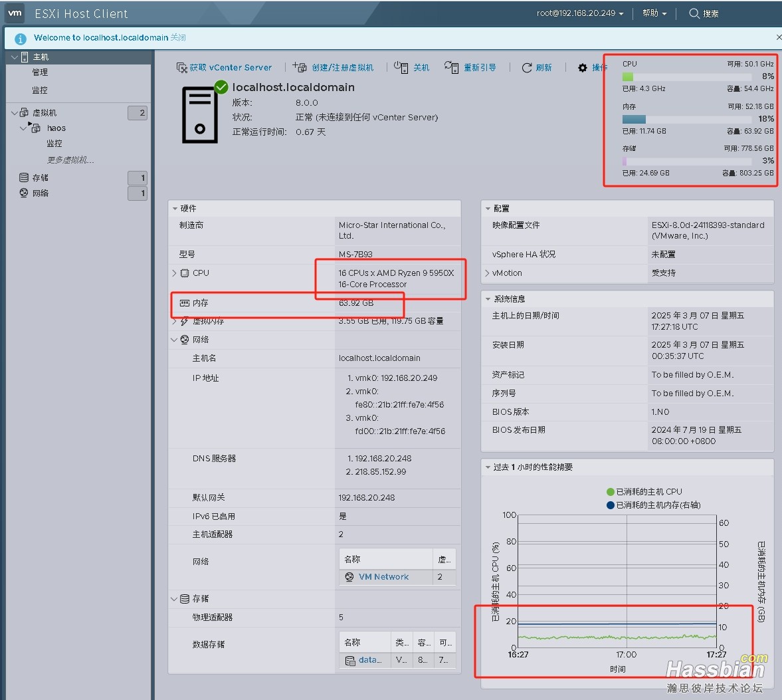This screenshot has width=782, height=700.
Task: Collapse 过去 1 小时的性能摘要 panel triangle
Action: click(488, 467)
